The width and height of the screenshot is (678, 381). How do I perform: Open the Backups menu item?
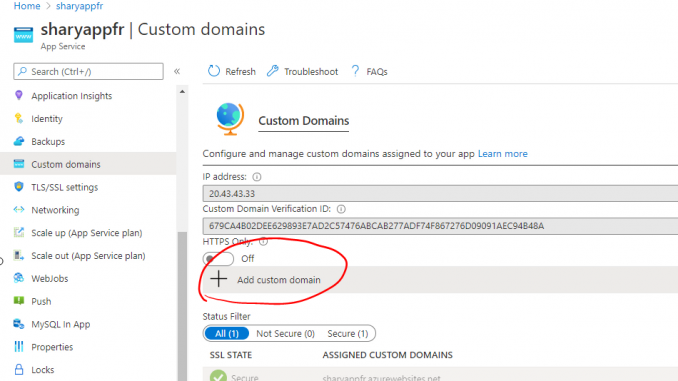coord(48,141)
